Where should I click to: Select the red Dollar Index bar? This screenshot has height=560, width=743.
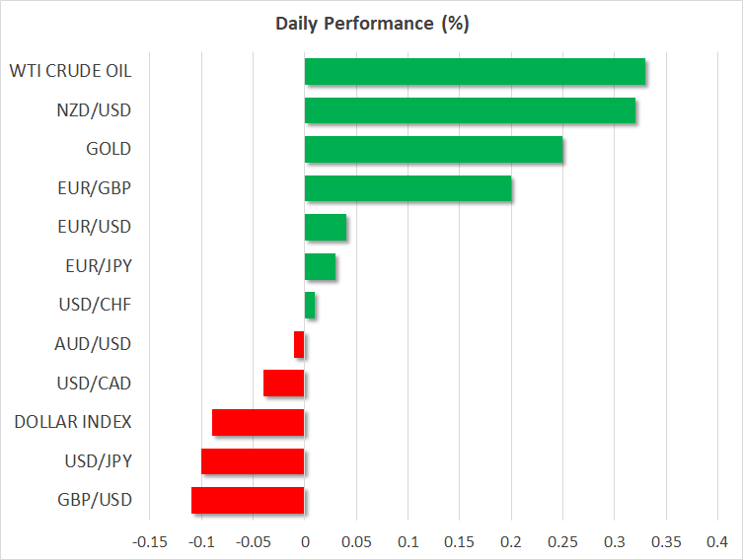pyautogui.click(x=258, y=422)
